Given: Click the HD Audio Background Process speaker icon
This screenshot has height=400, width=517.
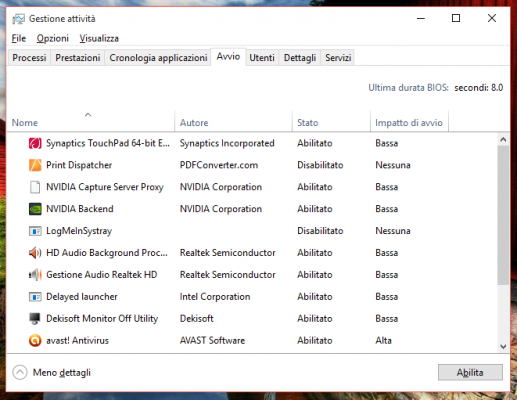Looking at the screenshot, I should click(35, 253).
